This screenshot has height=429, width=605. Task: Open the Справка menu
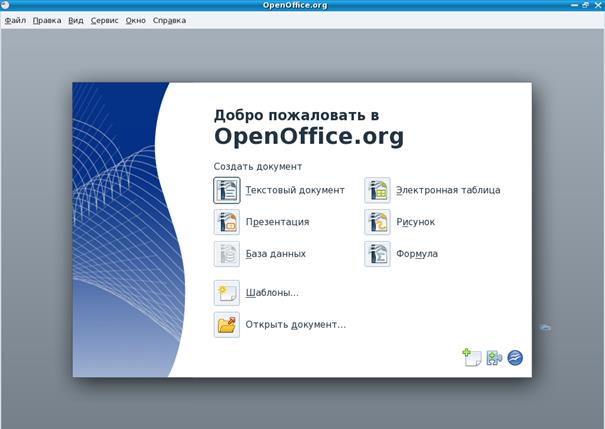coord(169,20)
